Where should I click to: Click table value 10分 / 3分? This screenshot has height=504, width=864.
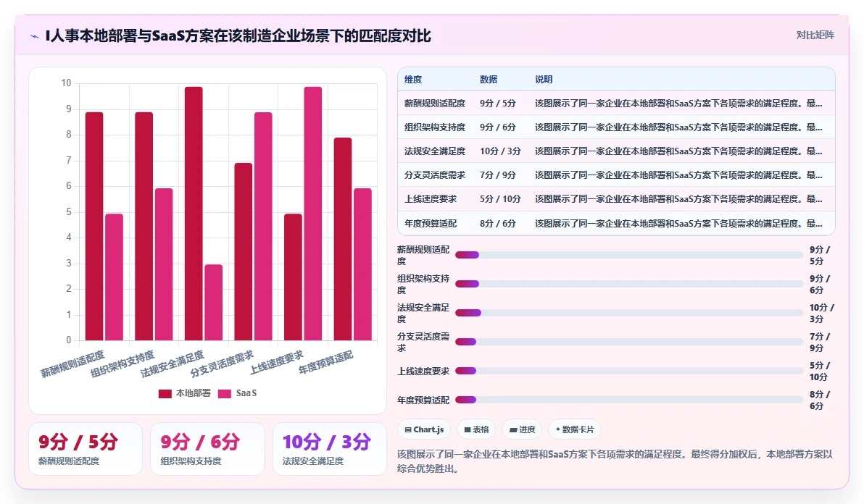coord(500,151)
